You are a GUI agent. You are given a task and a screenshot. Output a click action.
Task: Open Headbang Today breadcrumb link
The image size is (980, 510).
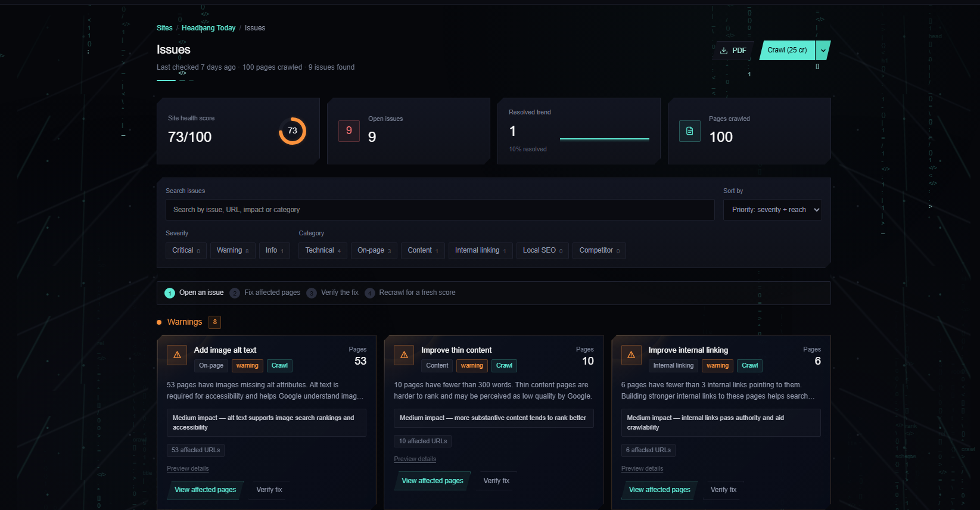[x=209, y=28]
